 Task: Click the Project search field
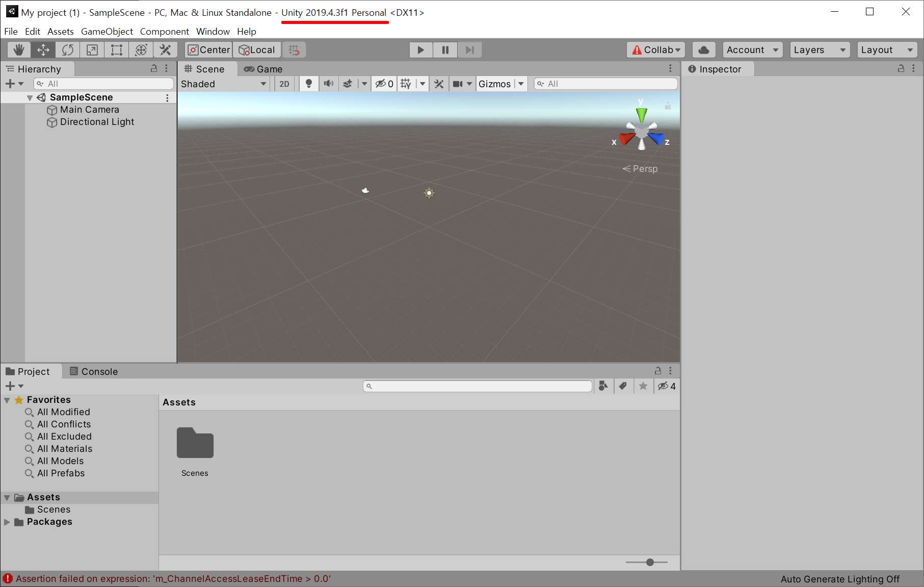(478, 386)
